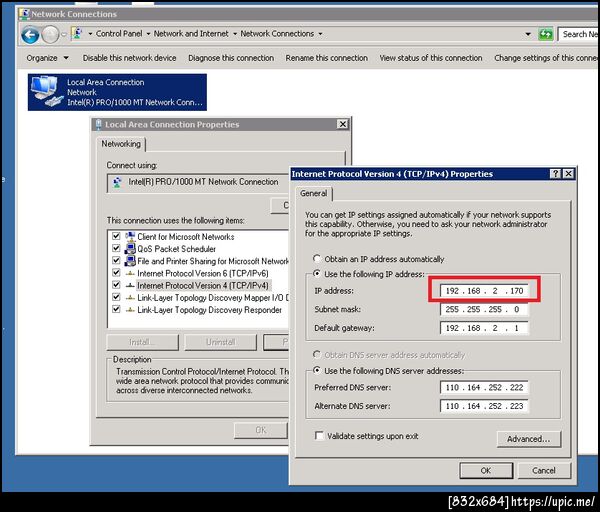Click the File and Printer Sharing icon
Image resolution: width=600 pixels, height=512 pixels.
pos(130,261)
